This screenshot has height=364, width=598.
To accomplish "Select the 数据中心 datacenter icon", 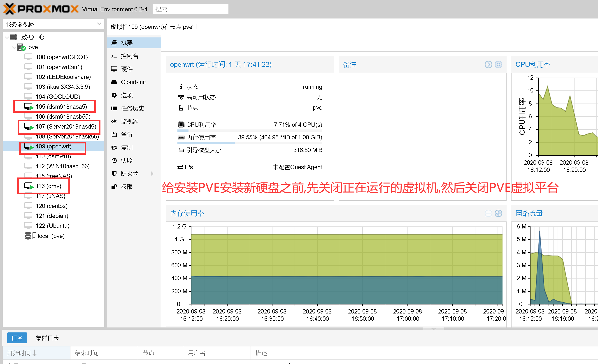I will [x=14, y=37].
